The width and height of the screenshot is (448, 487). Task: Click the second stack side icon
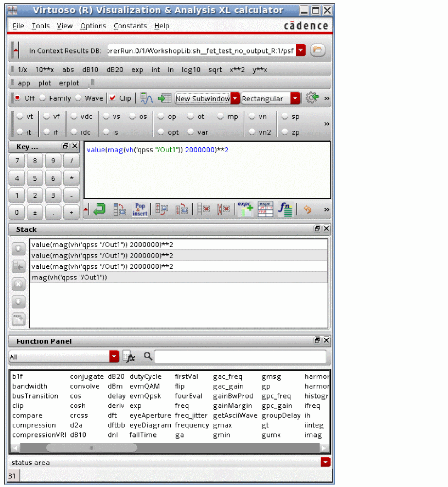(x=18, y=266)
